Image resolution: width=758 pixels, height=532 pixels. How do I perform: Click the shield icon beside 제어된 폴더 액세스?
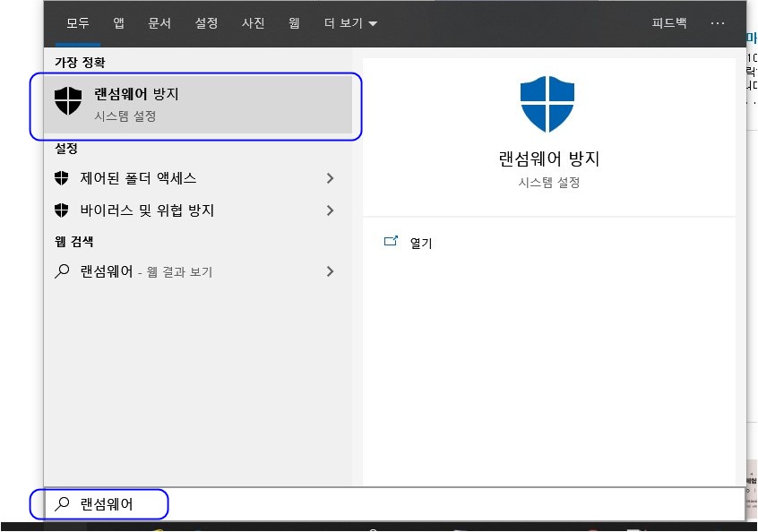[x=62, y=178]
